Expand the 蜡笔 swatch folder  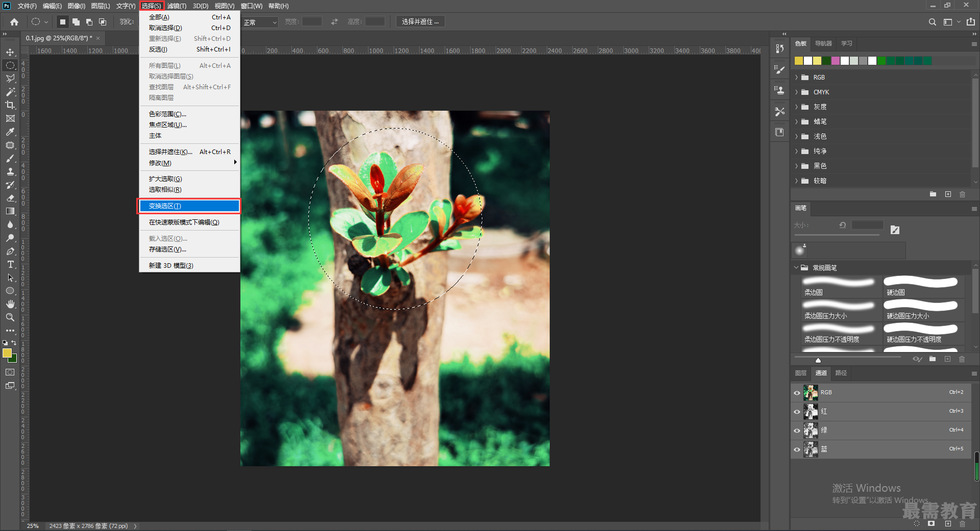796,122
